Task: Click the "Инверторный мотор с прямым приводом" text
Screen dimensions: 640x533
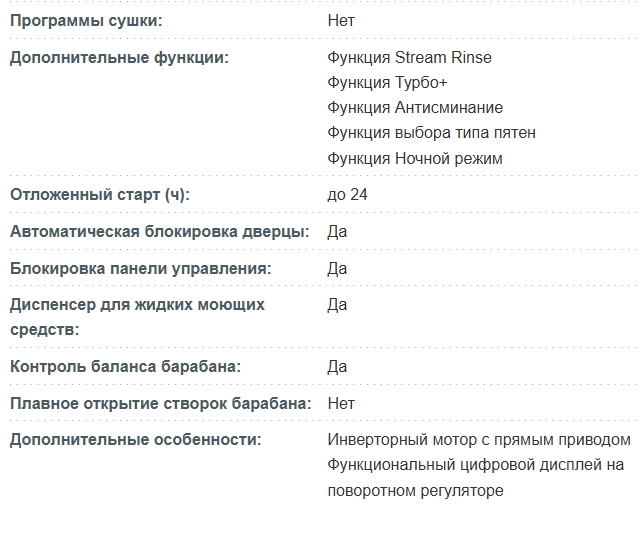Action: point(479,439)
